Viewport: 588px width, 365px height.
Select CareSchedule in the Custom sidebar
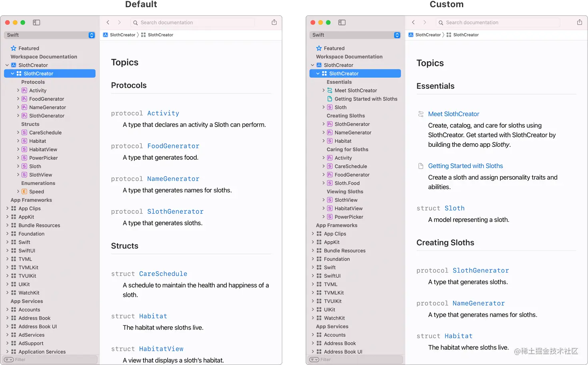351,166
